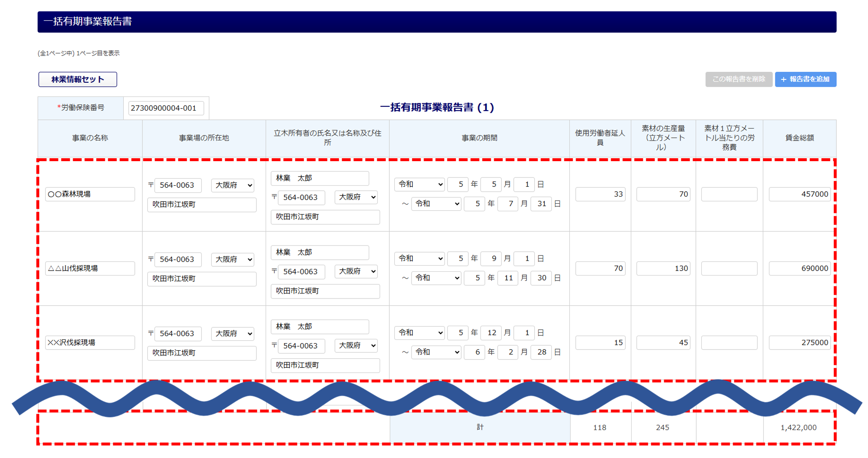Click the △△山伐採現場 business name field
Image resolution: width=868 pixels, height=458 pixels.
point(90,268)
